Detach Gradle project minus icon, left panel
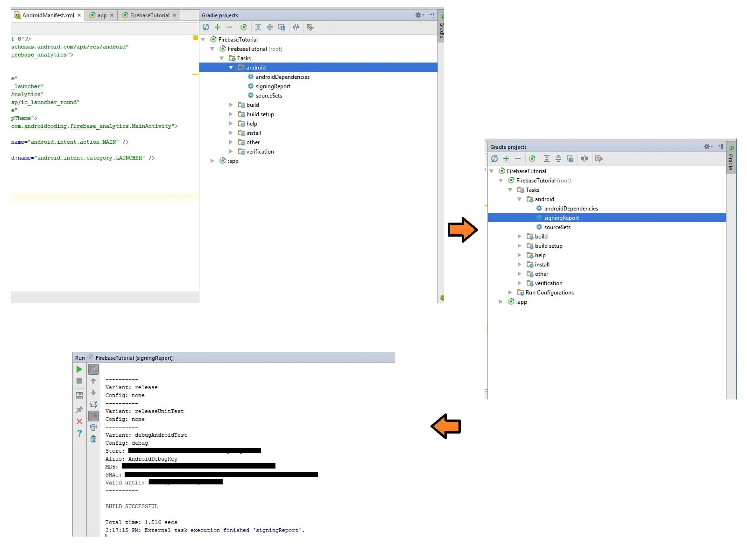This screenshot has height=560, width=747. [229, 27]
